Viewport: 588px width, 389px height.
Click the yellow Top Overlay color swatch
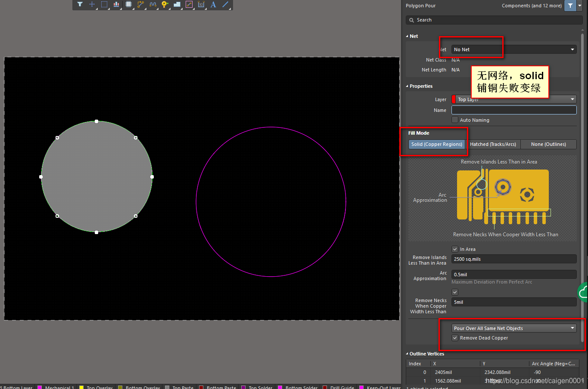81,387
